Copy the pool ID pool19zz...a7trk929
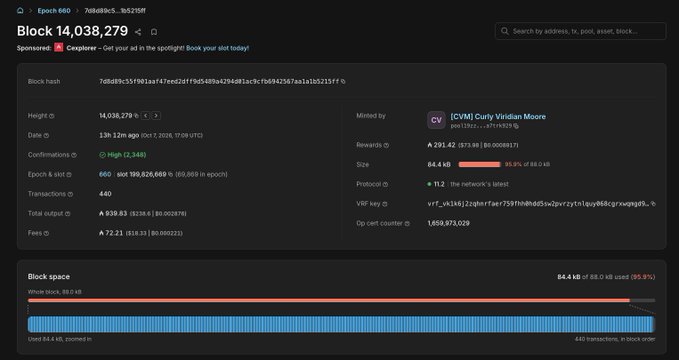The width and height of the screenshot is (679, 360). pos(516,126)
